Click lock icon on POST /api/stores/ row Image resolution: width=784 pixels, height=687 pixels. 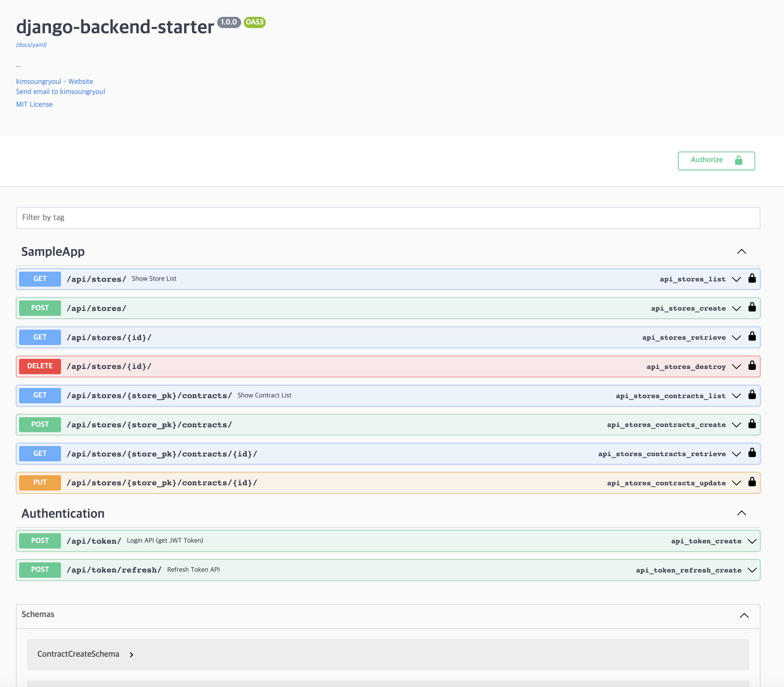[752, 308]
